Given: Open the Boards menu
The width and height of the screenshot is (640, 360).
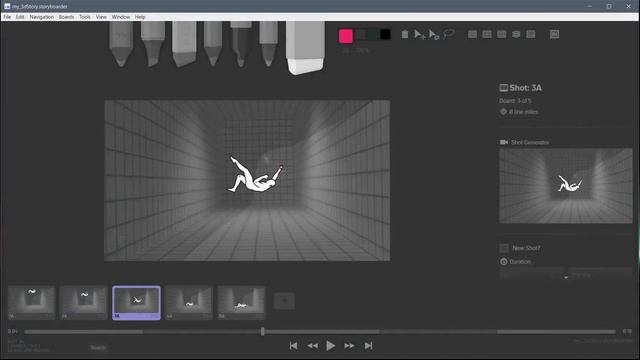Looking at the screenshot, I should pos(66,17).
